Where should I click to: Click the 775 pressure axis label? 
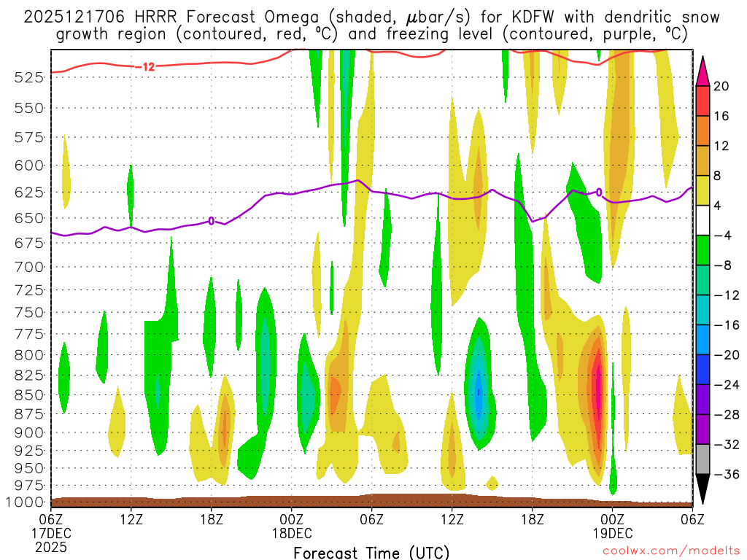click(x=29, y=334)
